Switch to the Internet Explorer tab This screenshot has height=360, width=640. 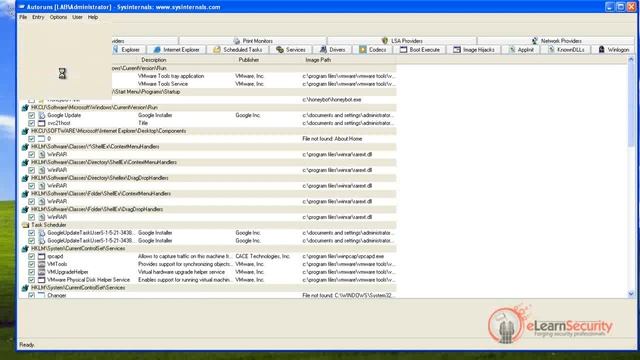pos(177,49)
